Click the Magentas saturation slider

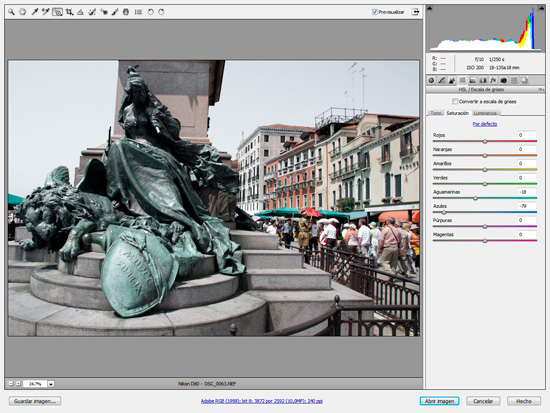485,241
